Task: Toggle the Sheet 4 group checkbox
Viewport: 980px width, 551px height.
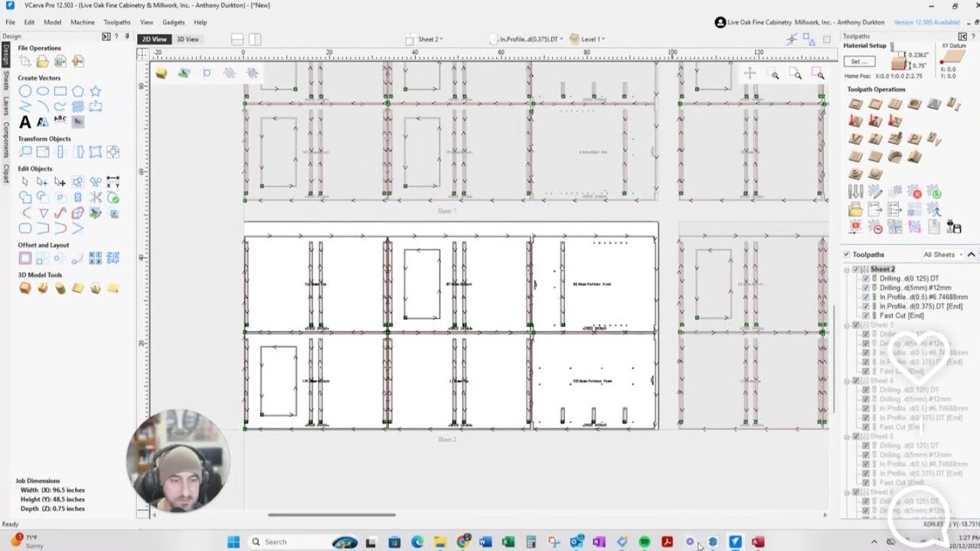Action: (x=856, y=380)
